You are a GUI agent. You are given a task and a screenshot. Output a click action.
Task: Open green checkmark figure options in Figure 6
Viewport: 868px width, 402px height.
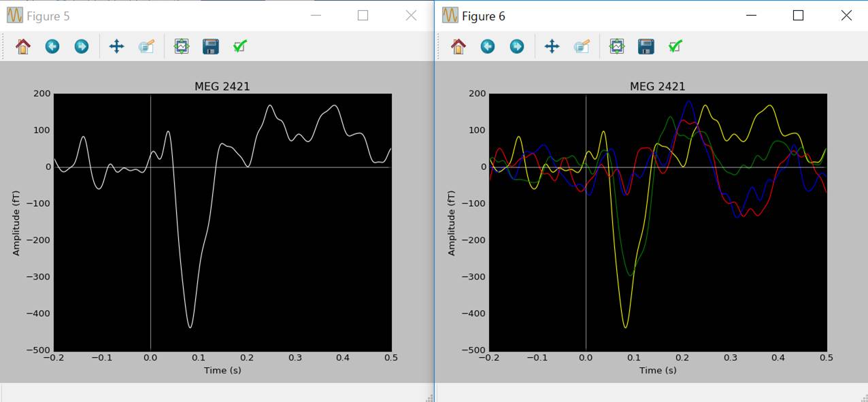tap(675, 46)
